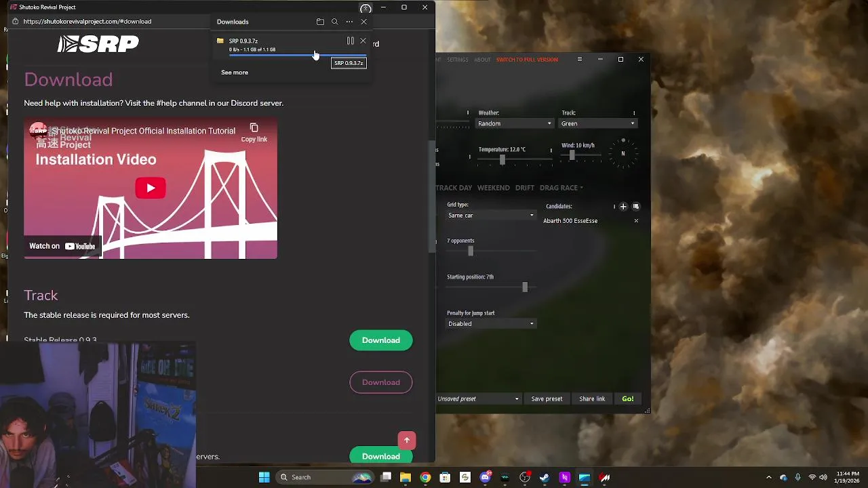Screen dimensions: 868x488
Task: Switch to the DRAG RACE tab
Action: tap(558, 188)
